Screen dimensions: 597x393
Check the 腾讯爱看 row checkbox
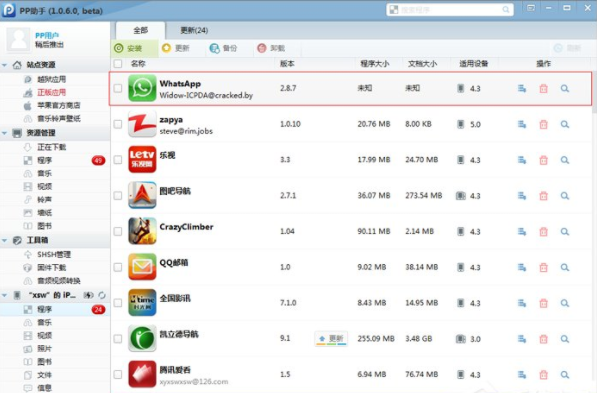click(118, 374)
